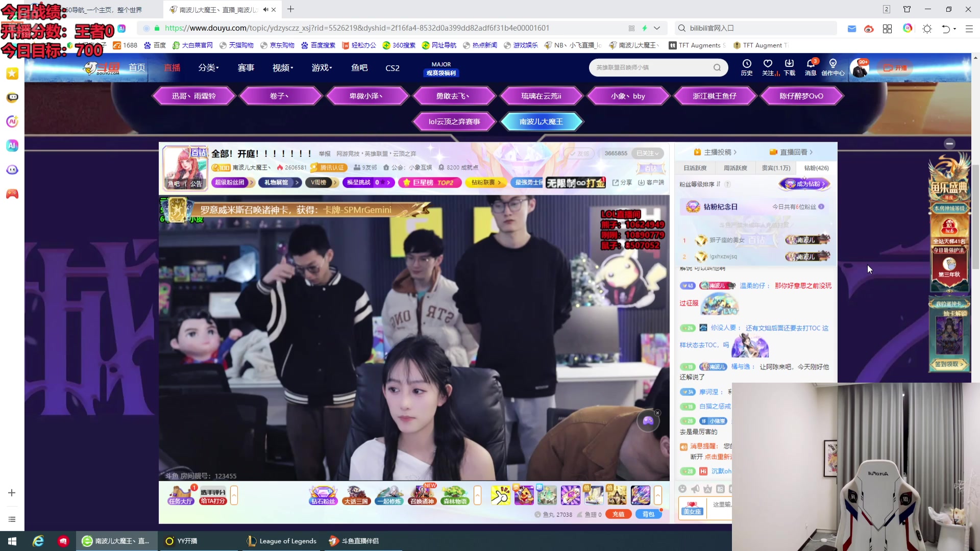The width and height of the screenshot is (980, 551).
Task: Click the skin shirt icon in title bar
Action: [907, 9]
